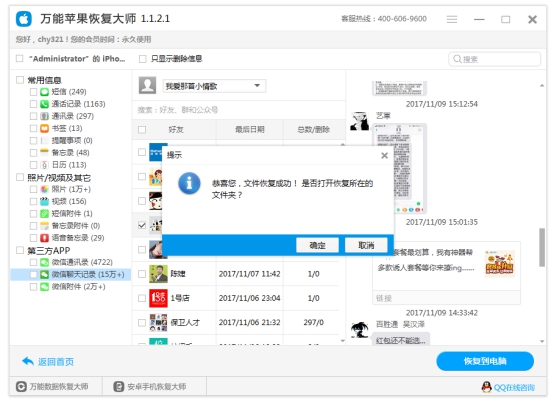Tick the checkbox for 陈健 row

[x=142, y=274]
